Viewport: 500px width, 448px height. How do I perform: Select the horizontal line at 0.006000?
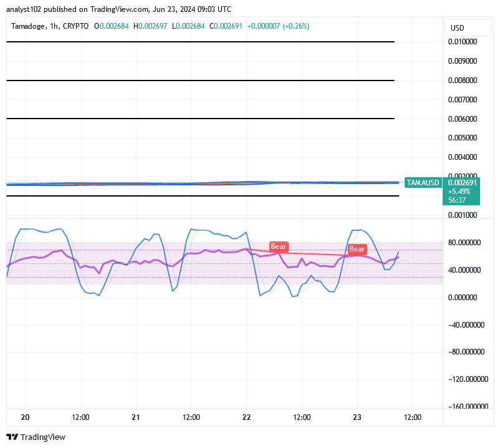click(x=200, y=119)
